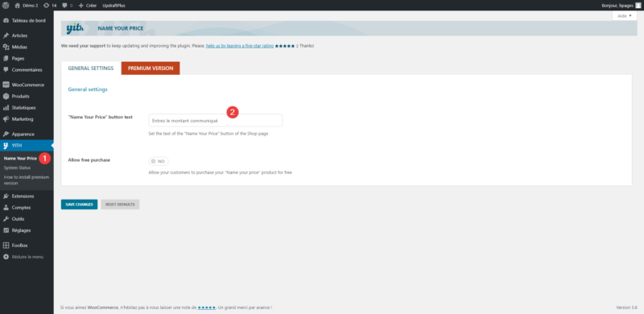This screenshot has width=644, height=314.
Task: Click the user avatar next to bpages
Action: pos(638,6)
